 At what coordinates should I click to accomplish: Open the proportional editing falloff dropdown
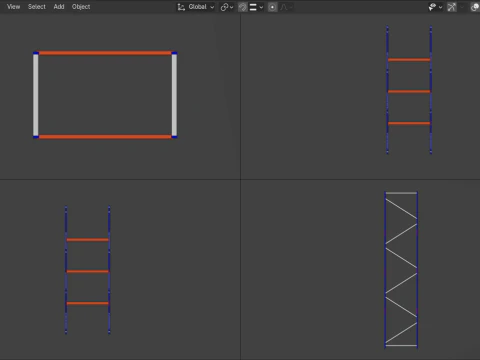coord(286,7)
